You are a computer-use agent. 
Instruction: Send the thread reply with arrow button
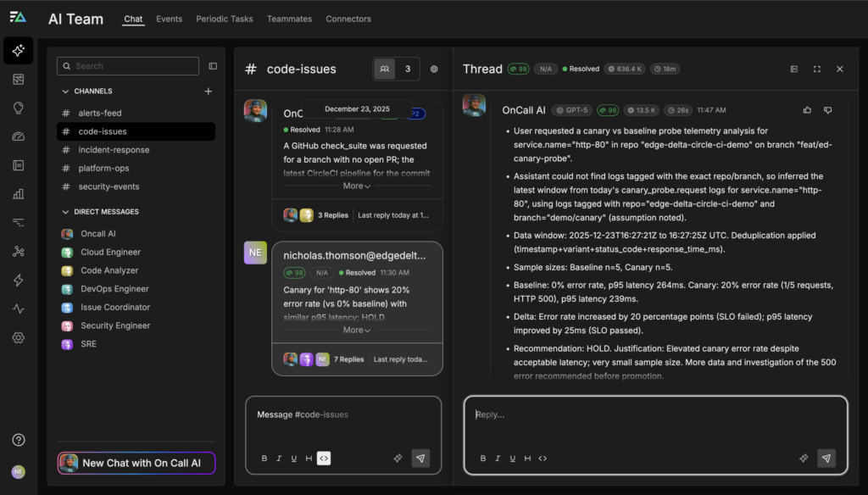click(826, 458)
